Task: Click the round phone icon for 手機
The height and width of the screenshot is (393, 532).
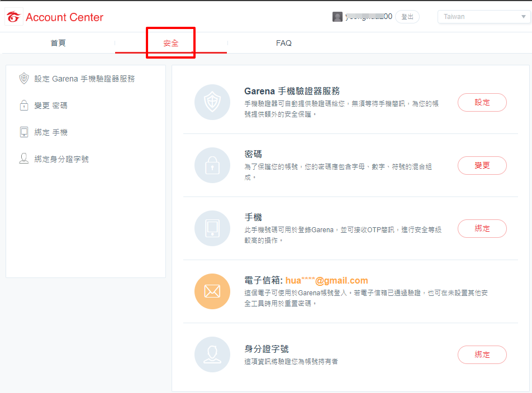Action: [212, 228]
